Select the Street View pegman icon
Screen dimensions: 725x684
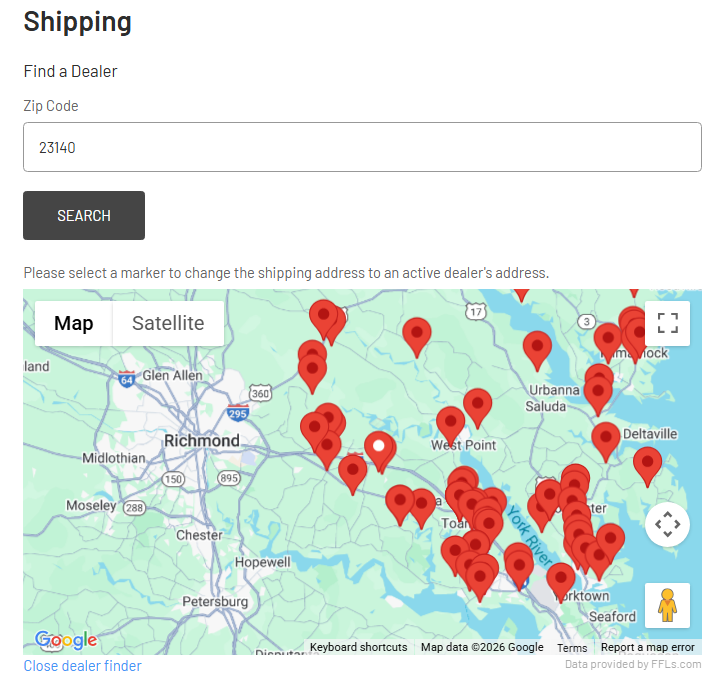[x=667, y=605]
